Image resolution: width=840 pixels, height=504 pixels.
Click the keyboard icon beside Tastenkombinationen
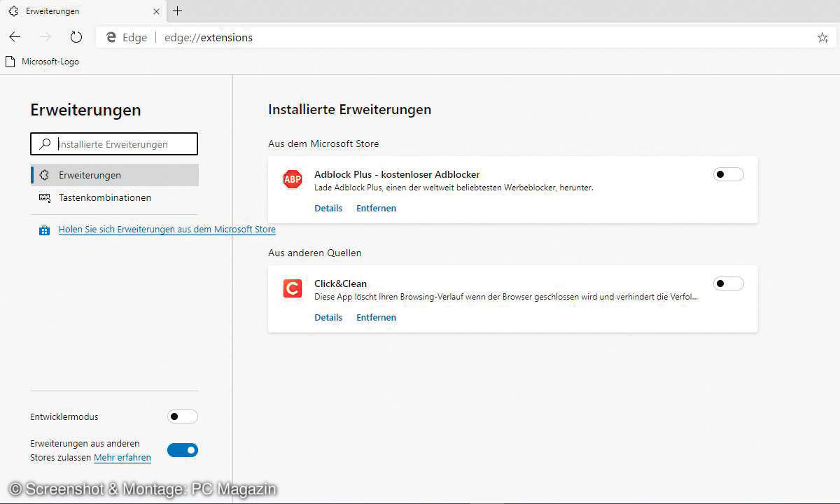click(x=45, y=198)
